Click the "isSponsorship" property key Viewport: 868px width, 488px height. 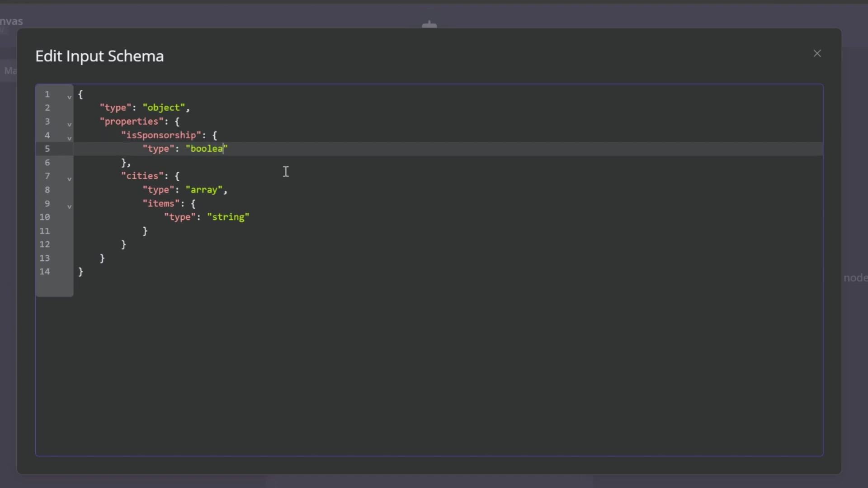click(161, 135)
